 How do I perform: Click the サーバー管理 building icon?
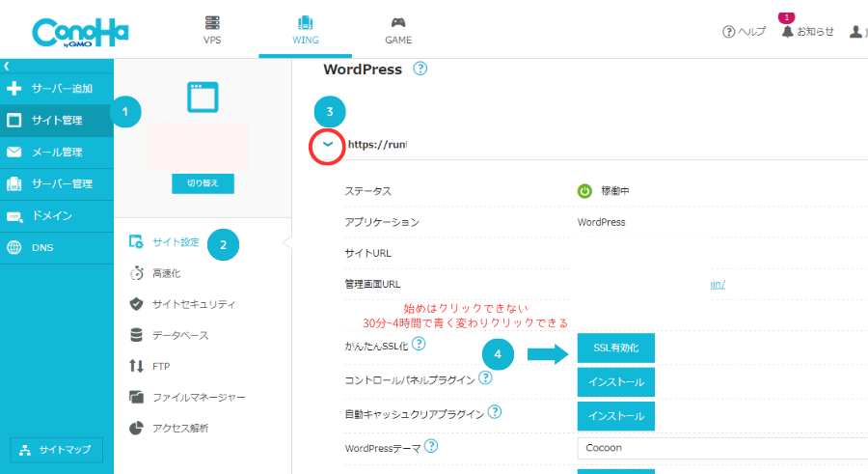click(14, 184)
